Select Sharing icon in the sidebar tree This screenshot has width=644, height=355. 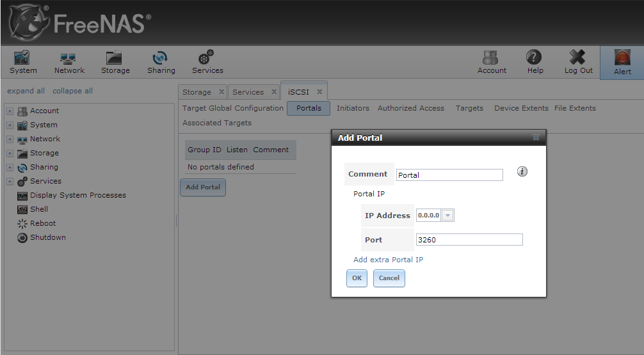point(22,168)
